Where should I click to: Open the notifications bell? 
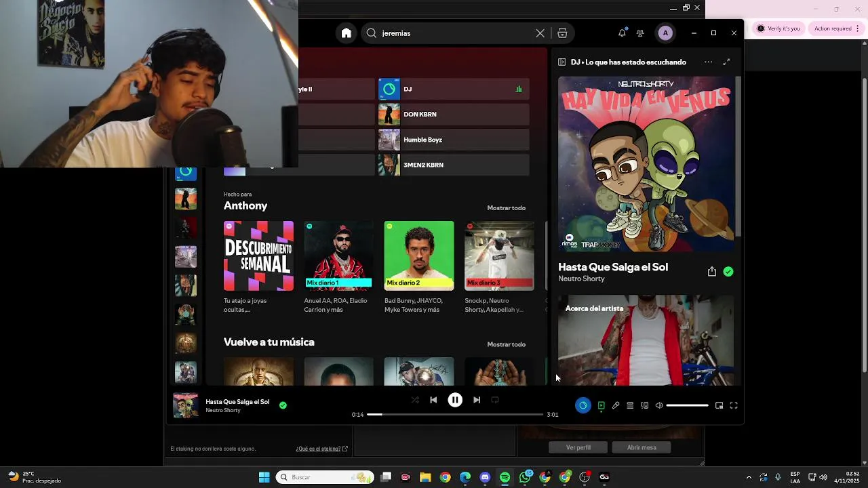(622, 33)
